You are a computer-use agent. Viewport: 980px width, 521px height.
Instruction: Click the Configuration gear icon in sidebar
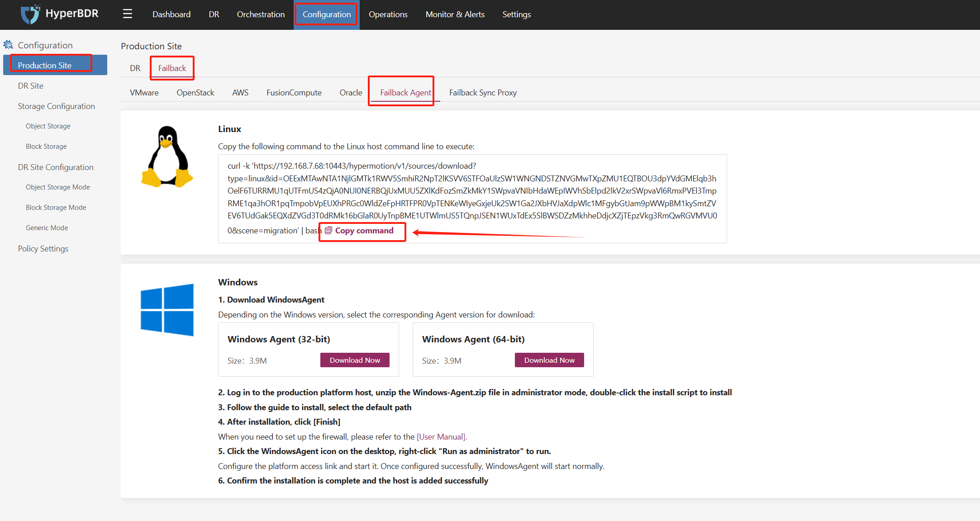tap(8, 45)
